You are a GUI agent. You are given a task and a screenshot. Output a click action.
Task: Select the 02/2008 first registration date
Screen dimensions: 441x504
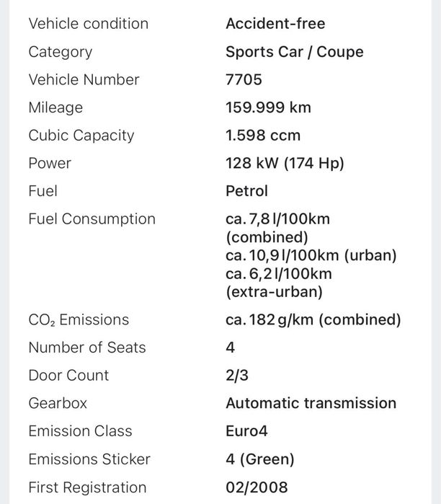coord(256,487)
